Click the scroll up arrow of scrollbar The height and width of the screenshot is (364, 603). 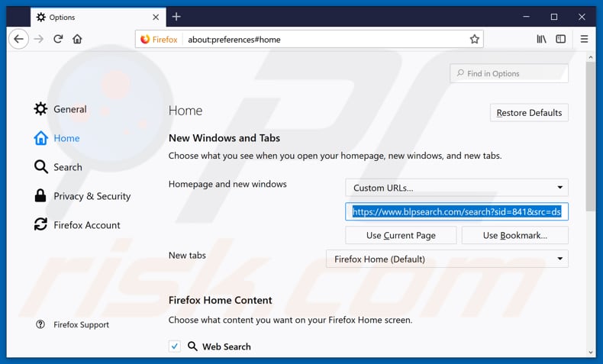(591, 57)
